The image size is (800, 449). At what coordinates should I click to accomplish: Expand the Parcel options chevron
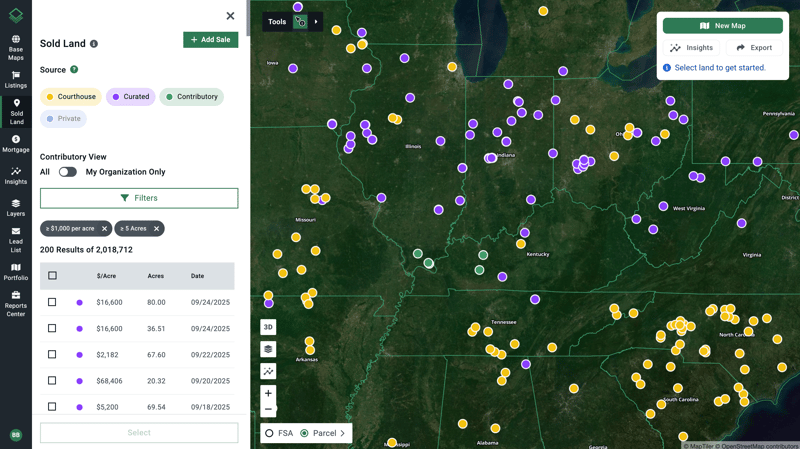coord(343,433)
